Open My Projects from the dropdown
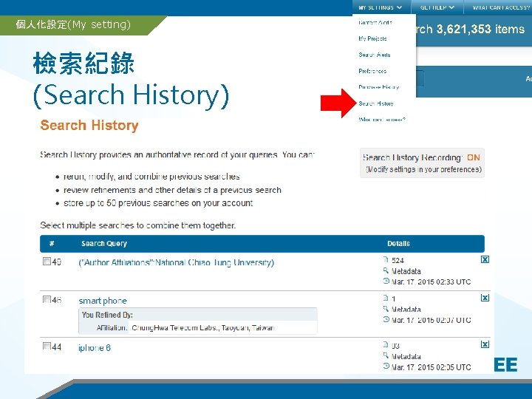The image size is (532, 399). pos(372,38)
